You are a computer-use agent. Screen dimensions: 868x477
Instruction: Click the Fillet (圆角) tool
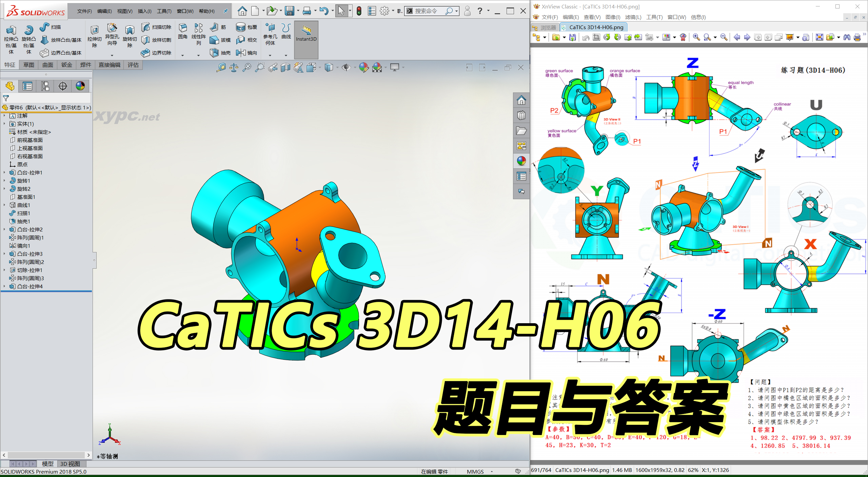183,31
